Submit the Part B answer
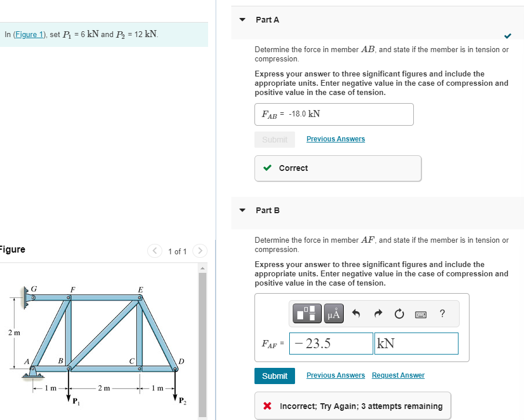 click(x=274, y=375)
